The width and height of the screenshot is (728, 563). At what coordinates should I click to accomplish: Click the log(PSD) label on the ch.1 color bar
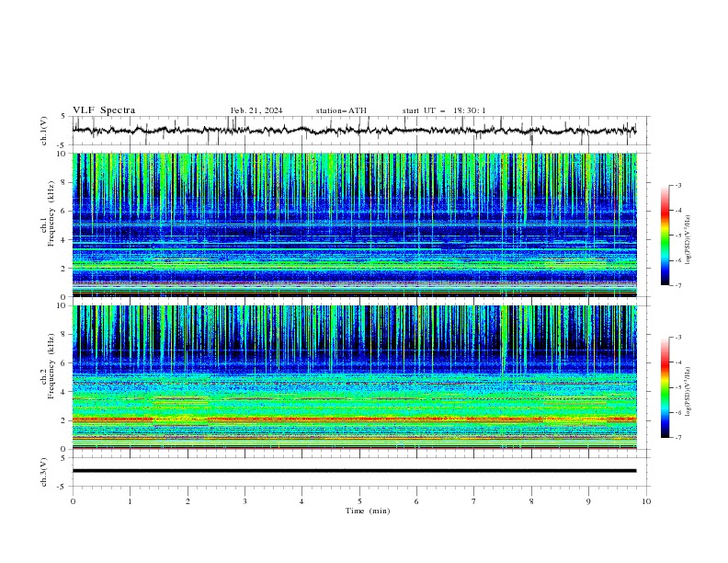pos(688,240)
